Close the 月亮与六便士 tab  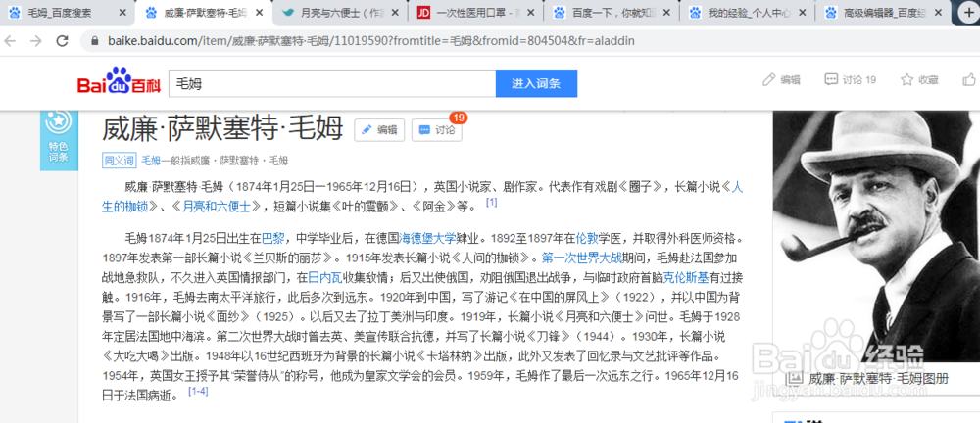396,13
